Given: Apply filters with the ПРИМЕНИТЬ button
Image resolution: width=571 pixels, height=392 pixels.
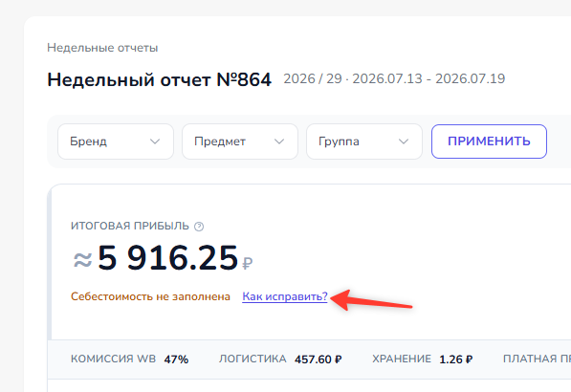Looking at the screenshot, I should 489,142.
